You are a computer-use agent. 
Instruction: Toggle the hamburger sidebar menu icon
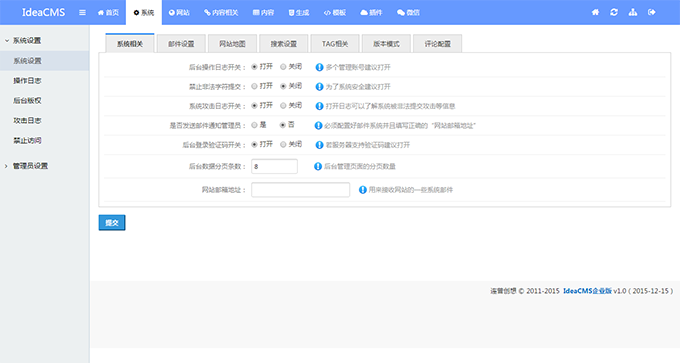[x=82, y=13]
